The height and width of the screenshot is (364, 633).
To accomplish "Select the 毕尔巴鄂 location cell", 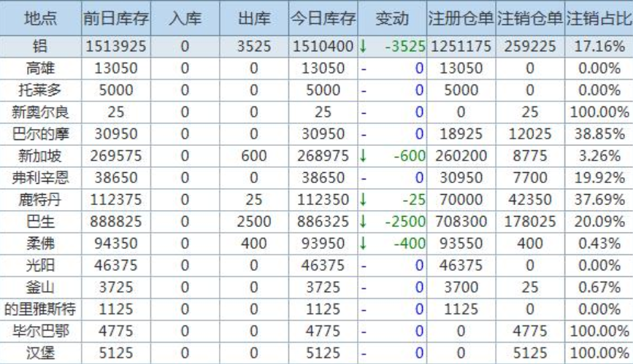I will coord(41,332).
